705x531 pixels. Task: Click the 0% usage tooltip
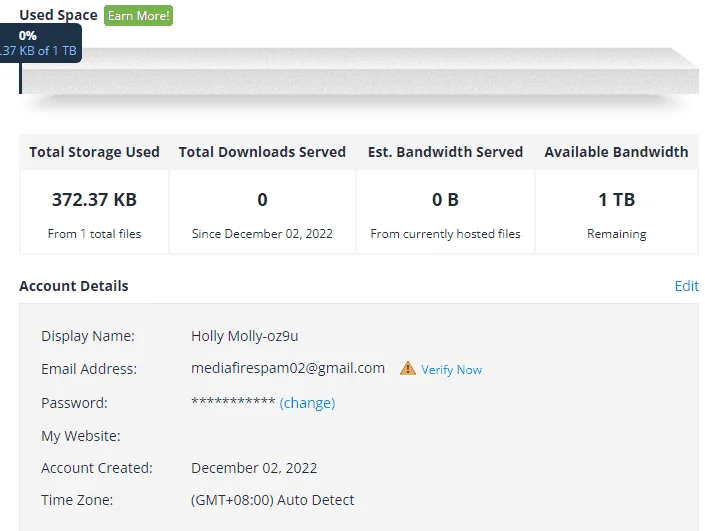pyautogui.click(x=40, y=43)
